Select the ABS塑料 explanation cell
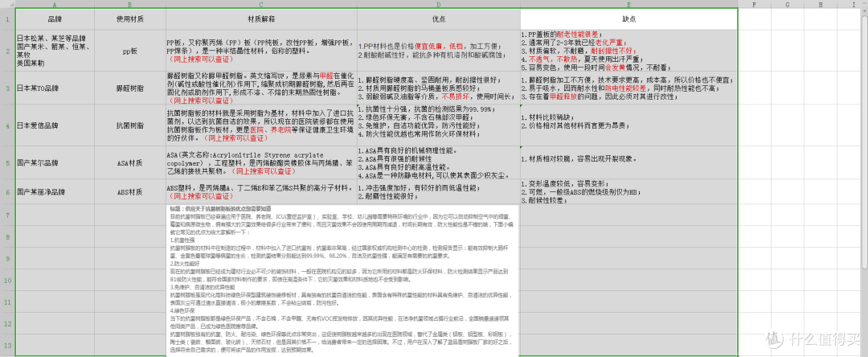This screenshot has height=357, width=868. [x=261, y=192]
